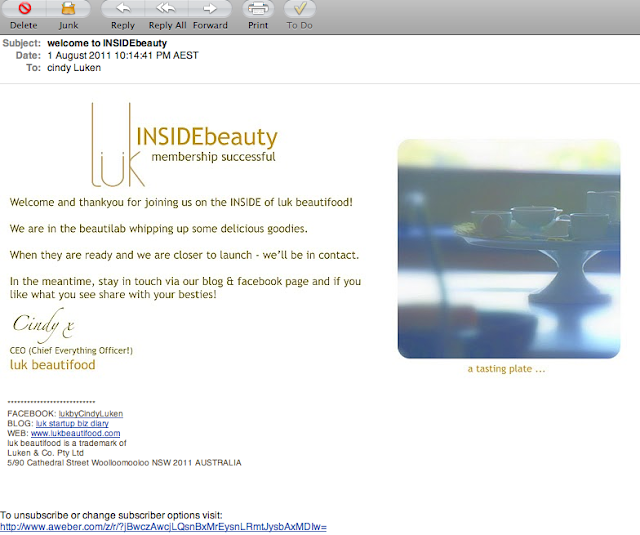Image resolution: width=640 pixels, height=535 pixels.
Task: Visit www.lukbeautifood.com link
Action: tap(76, 433)
